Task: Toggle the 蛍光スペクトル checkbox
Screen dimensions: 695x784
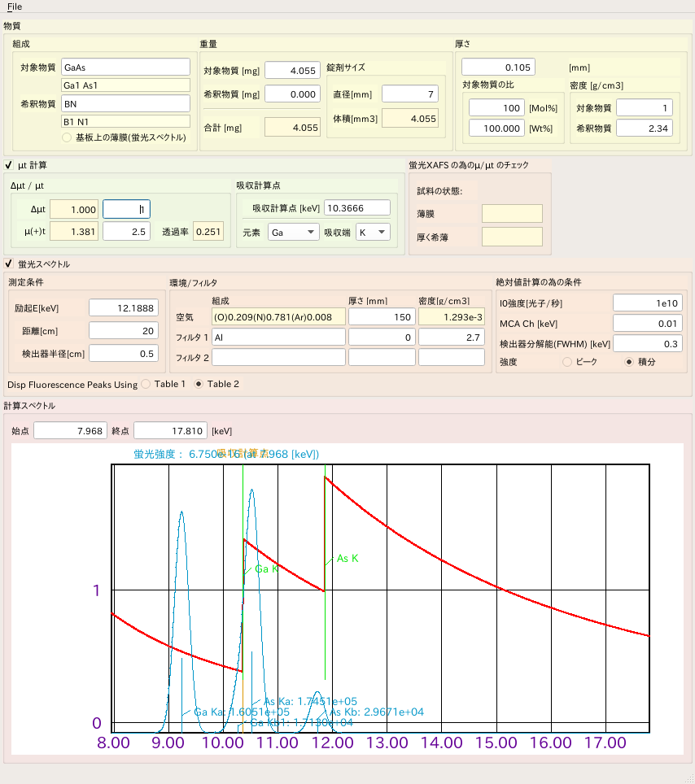Action: click(x=9, y=264)
